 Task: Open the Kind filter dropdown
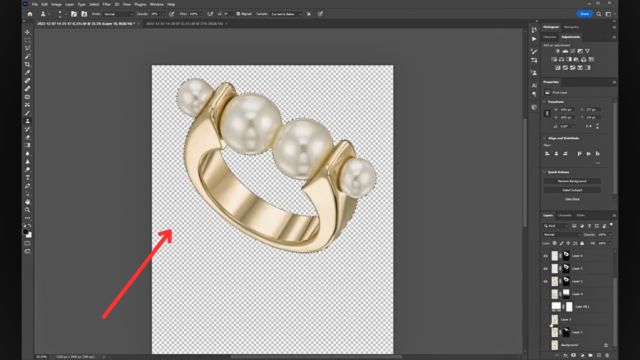[x=555, y=226]
